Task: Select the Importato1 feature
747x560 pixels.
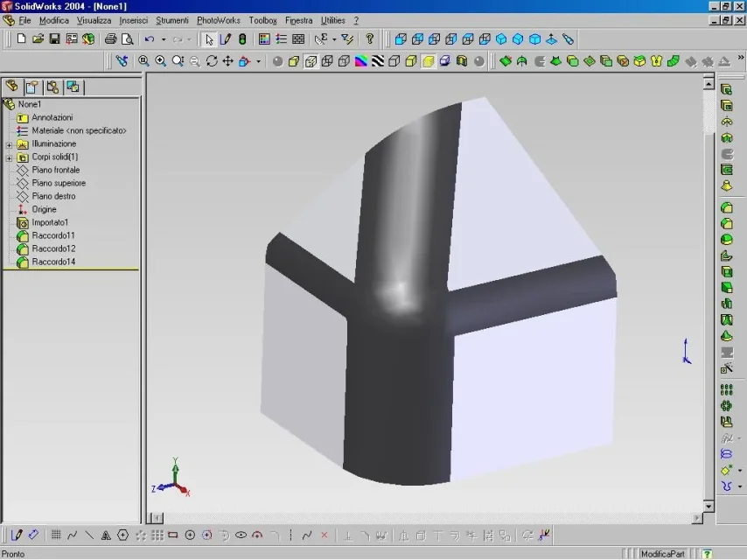Action: click(x=50, y=222)
